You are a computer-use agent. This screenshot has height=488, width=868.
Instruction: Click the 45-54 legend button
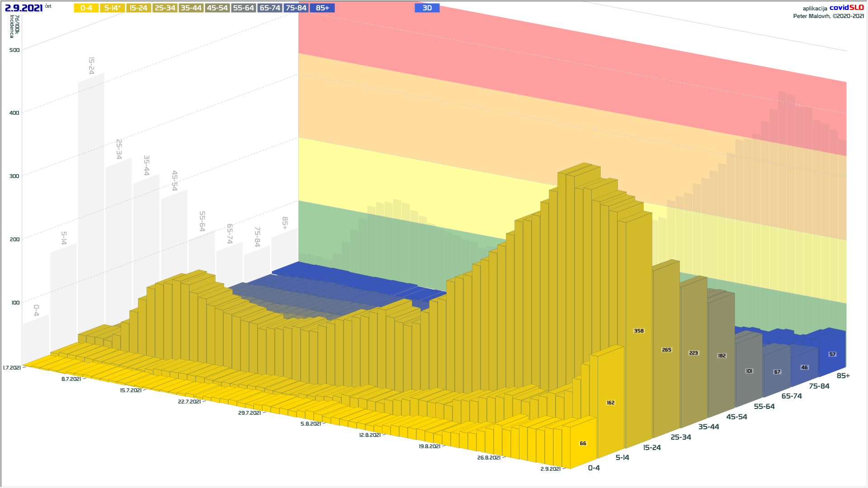point(217,8)
